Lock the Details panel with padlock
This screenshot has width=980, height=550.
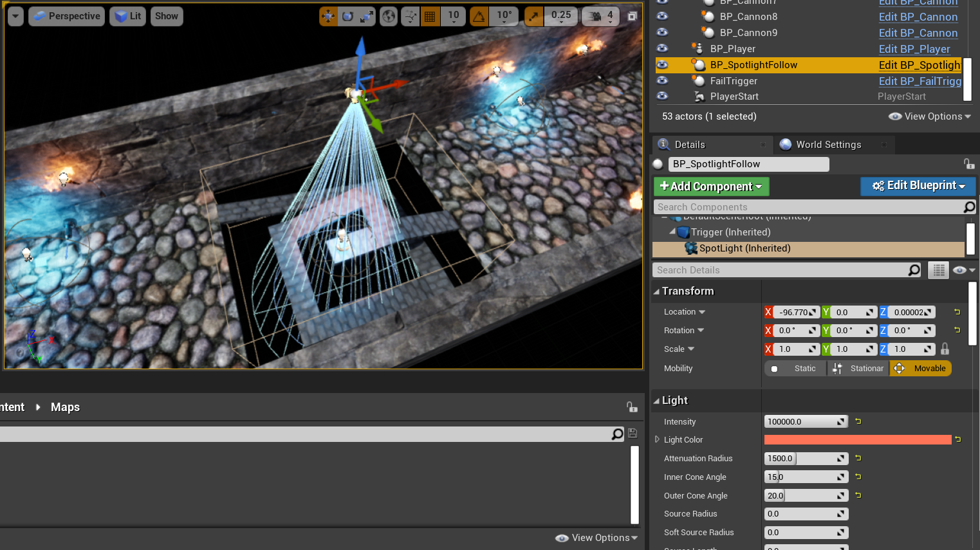968,164
